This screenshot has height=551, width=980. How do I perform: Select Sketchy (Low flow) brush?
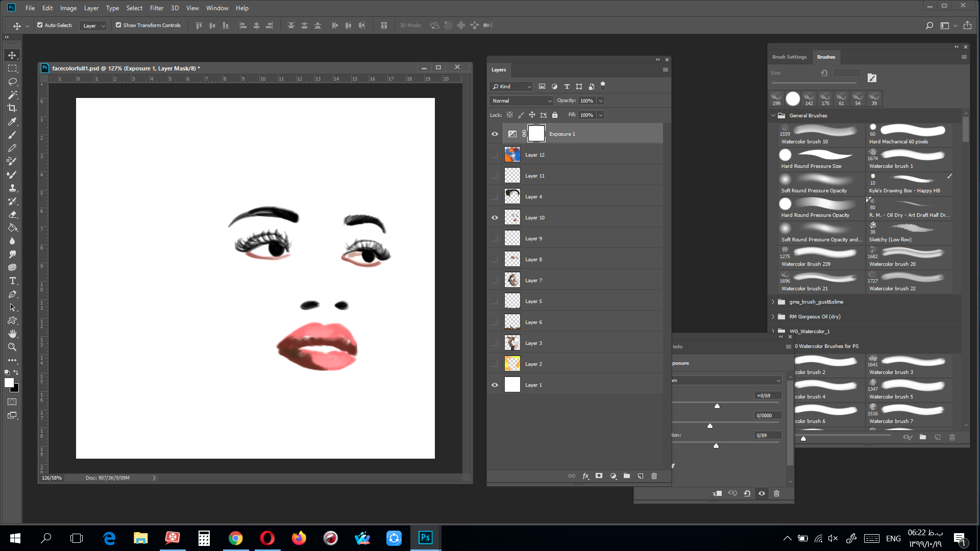tap(909, 233)
